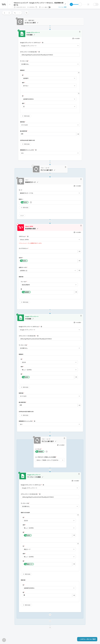Remove the 追跡番号 search condition with its X
Image resolution: width=100 pixels, height=644 pixels.
[x=79, y=72]
